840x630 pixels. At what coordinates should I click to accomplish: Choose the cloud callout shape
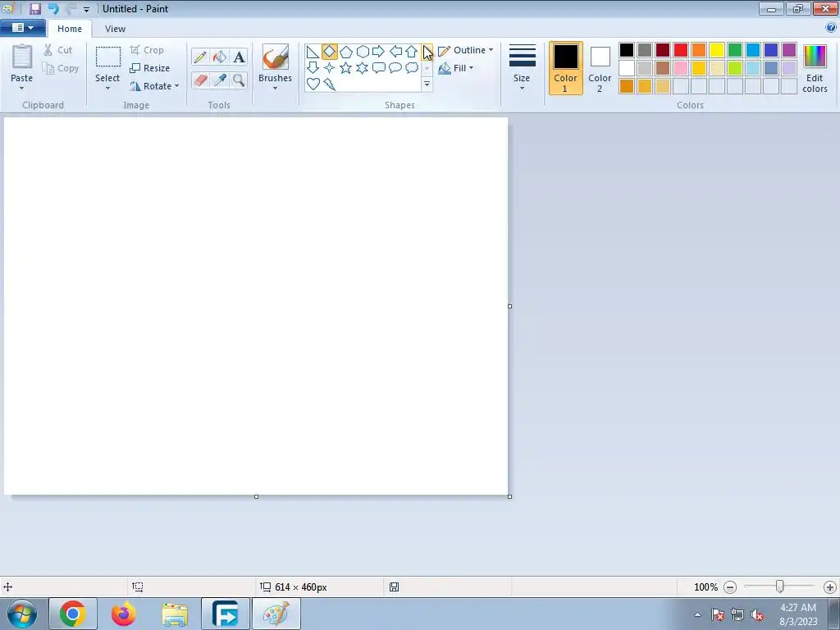click(x=412, y=67)
